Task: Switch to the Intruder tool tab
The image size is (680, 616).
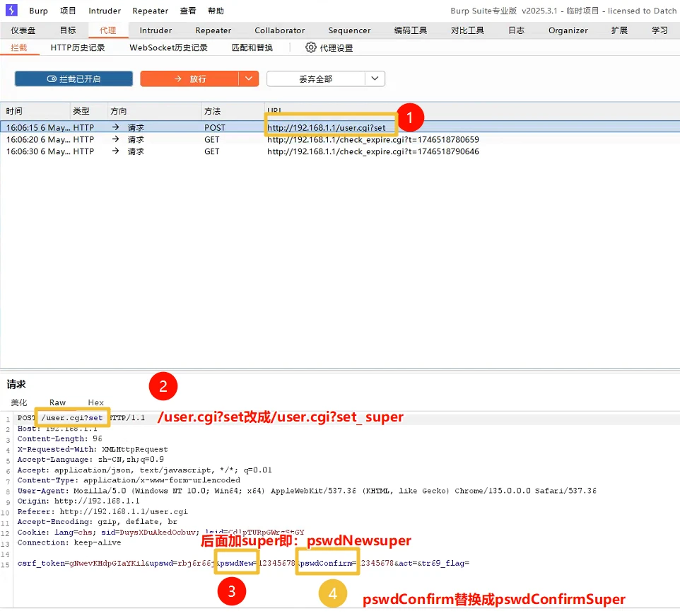Action: tap(156, 30)
